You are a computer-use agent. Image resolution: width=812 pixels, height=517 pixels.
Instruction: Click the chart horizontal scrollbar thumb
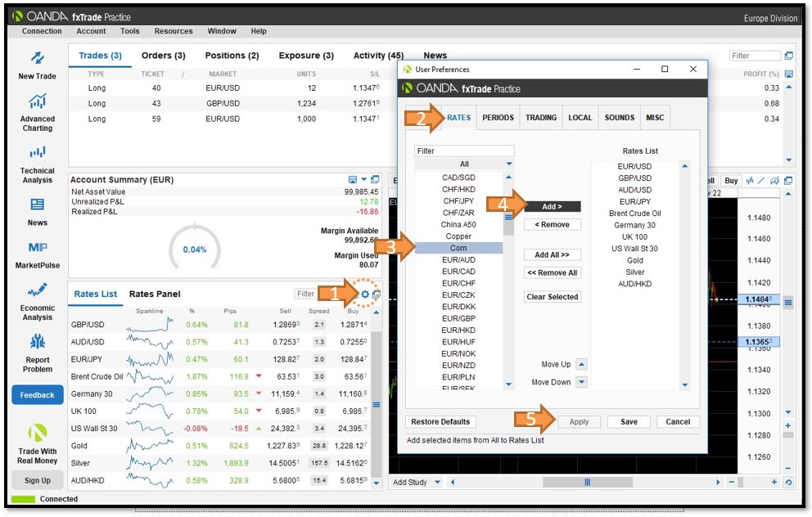pos(587,482)
